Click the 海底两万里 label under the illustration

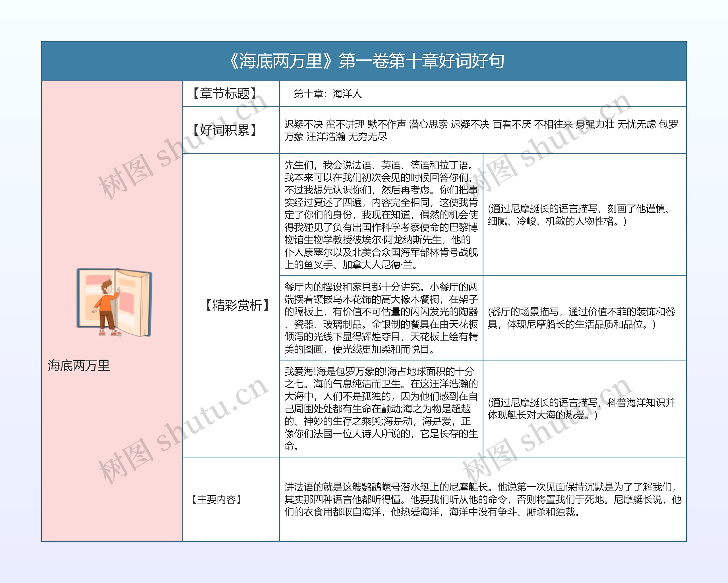point(79,366)
